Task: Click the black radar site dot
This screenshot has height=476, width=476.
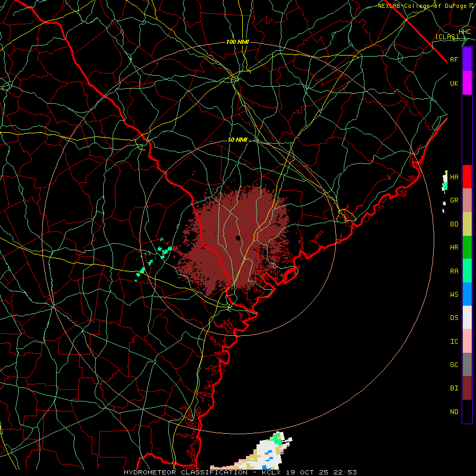Action: 239,237
